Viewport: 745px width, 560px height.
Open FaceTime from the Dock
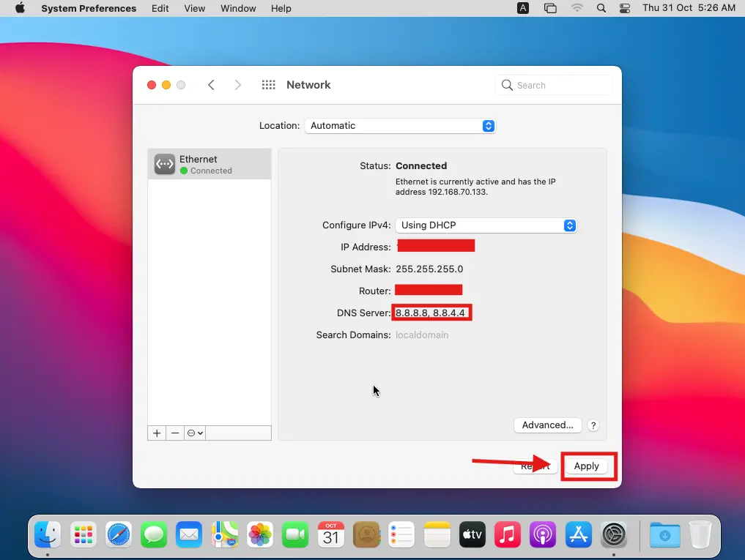tap(295, 535)
